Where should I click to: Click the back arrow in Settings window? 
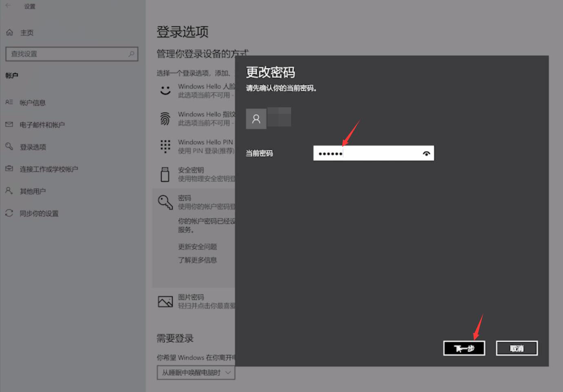(x=8, y=6)
